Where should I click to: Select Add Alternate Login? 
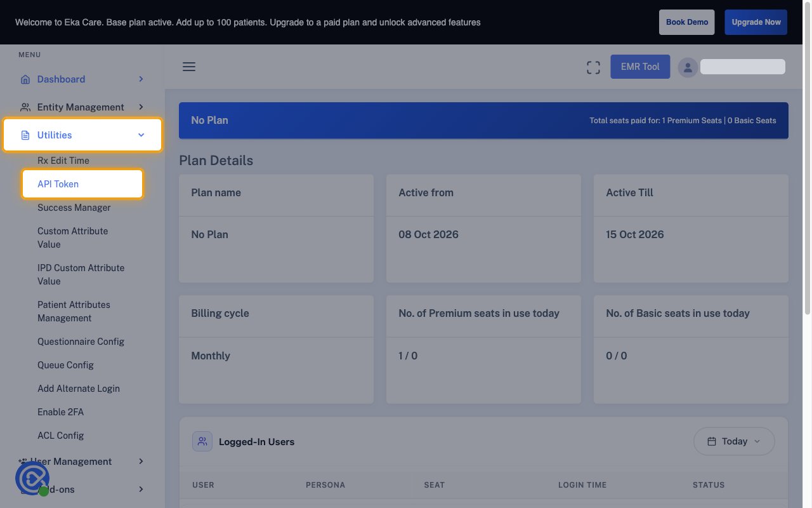coord(79,389)
